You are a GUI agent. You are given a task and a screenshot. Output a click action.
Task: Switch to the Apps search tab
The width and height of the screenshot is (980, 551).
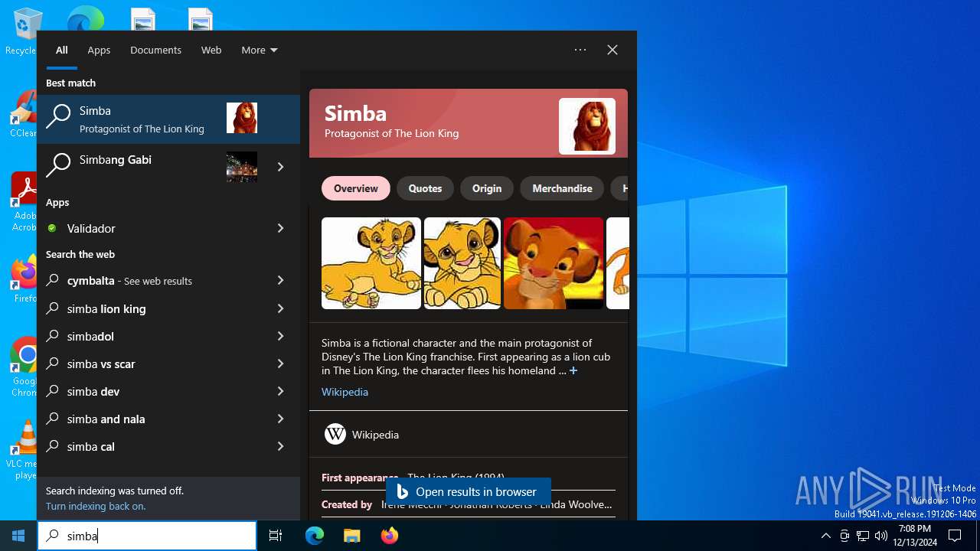click(x=99, y=50)
